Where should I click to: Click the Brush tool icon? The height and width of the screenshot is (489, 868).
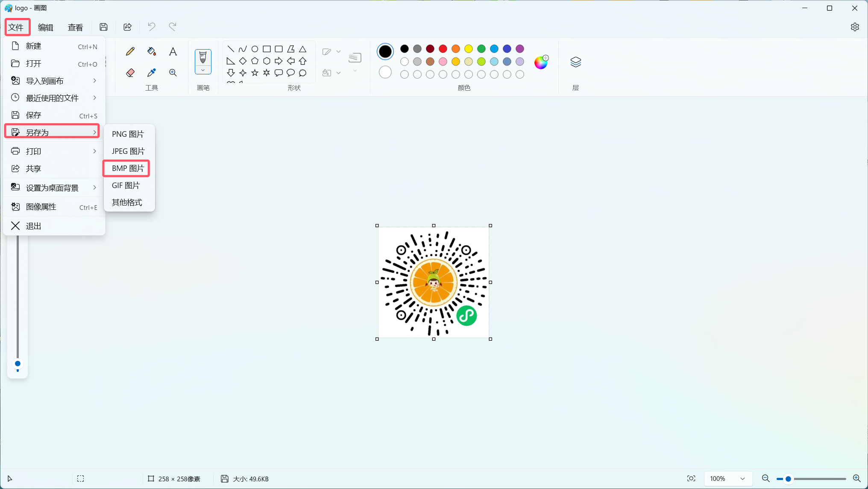(203, 57)
